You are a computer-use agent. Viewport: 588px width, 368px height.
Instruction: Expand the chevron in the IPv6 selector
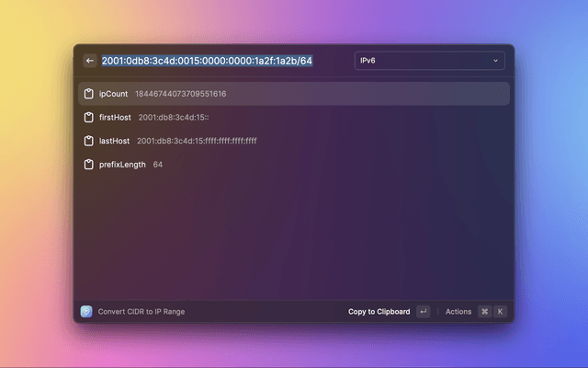pos(496,61)
